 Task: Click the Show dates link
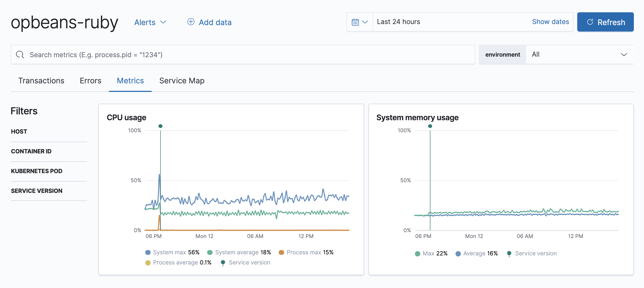[x=550, y=22]
